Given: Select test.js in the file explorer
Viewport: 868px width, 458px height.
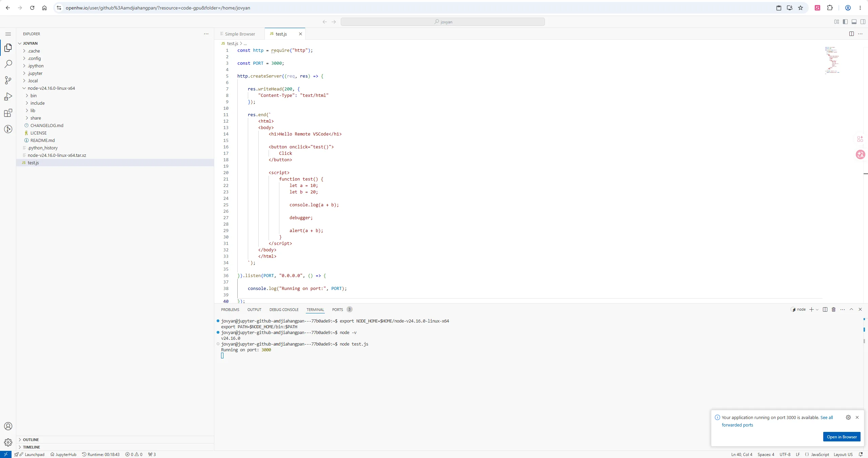Looking at the screenshot, I should [115, 163].
